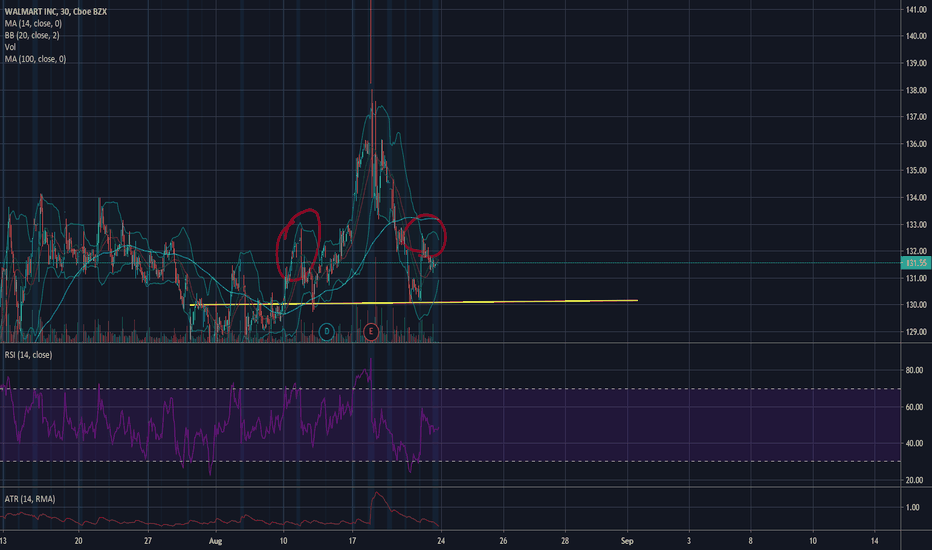This screenshot has width=932, height=550.
Task: Click the RSI 20.00 scale label
Action: (914, 480)
